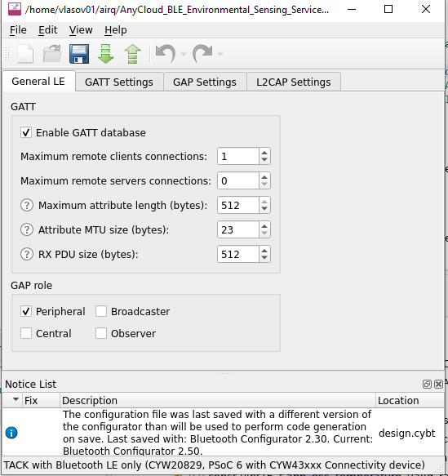Image resolution: width=448 pixels, height=476 pixels.
Task: Open a file via folder icon
Action: tap(52, 54)
